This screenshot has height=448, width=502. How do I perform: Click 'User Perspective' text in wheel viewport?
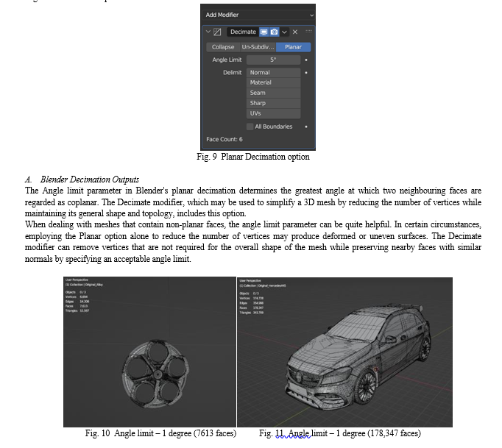pyautogui.click(x=77, y=280)
